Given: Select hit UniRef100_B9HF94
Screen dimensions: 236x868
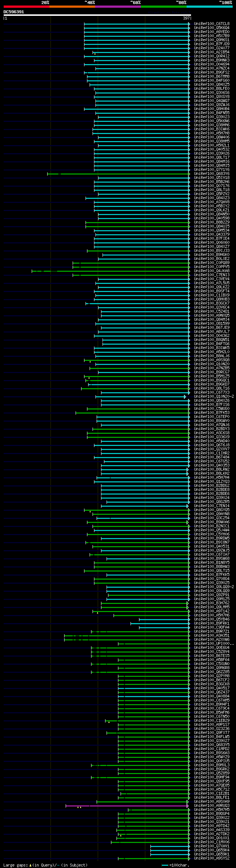Looking at the screenshot, I should (x=212, y=777).
